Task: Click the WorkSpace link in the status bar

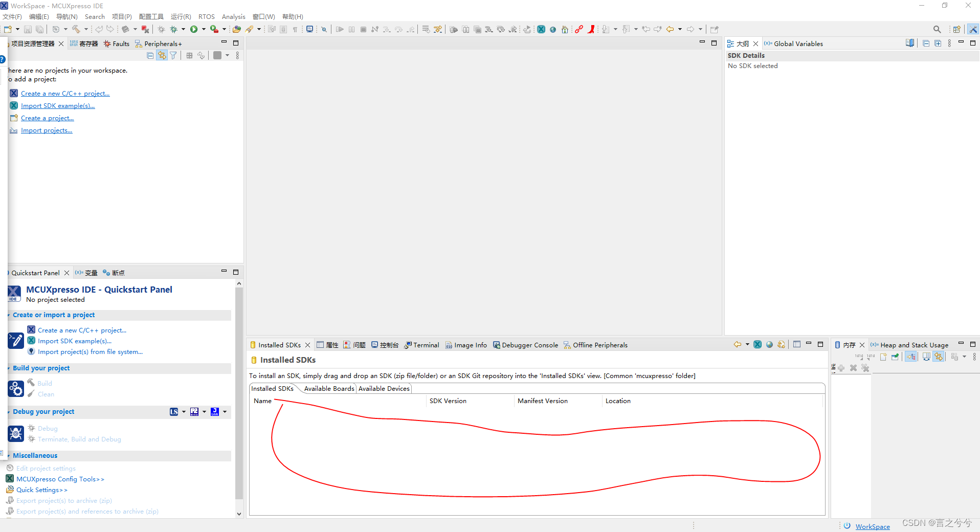Action: 873,526
